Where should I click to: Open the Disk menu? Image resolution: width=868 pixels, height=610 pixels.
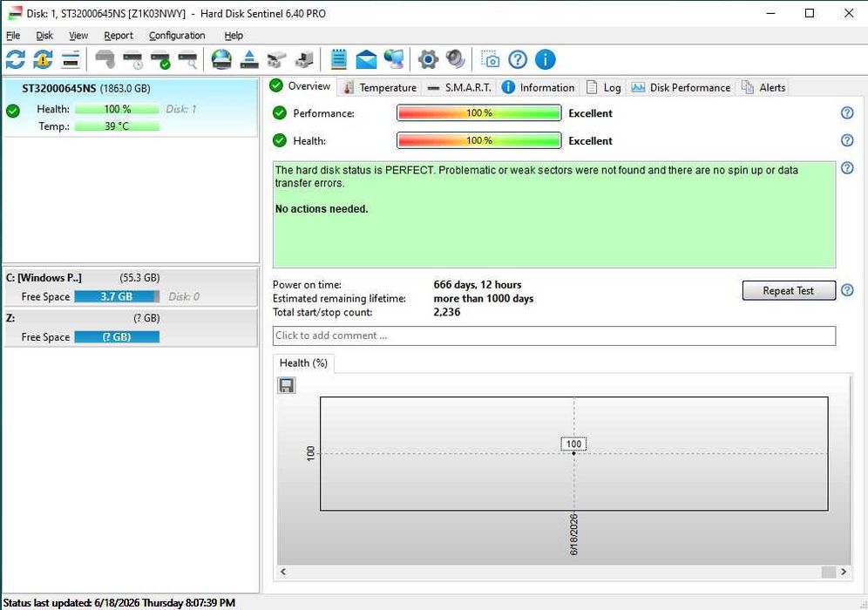[44, 36]
